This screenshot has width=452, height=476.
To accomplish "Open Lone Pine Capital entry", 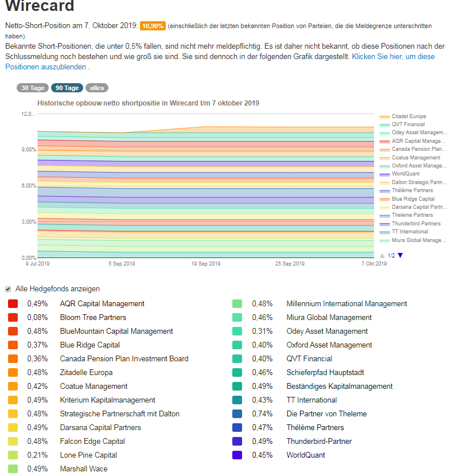I will [x=88, y=455].
